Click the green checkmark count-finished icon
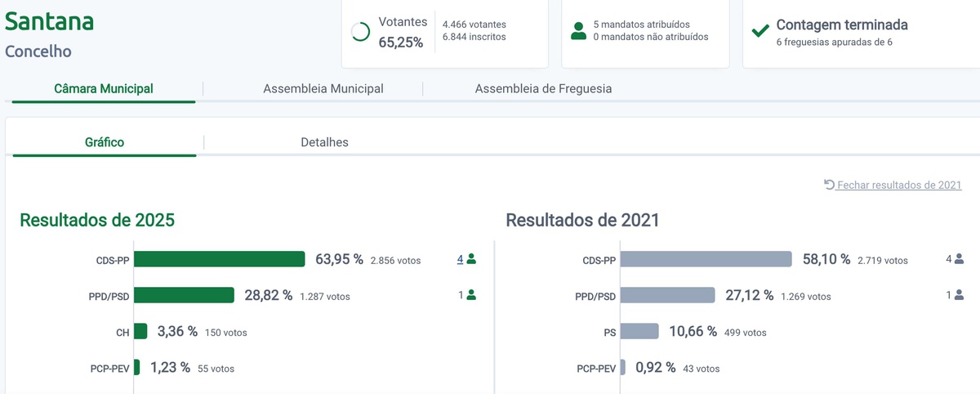Viewport: 980px width, 394px height. (x=760, y=31)
